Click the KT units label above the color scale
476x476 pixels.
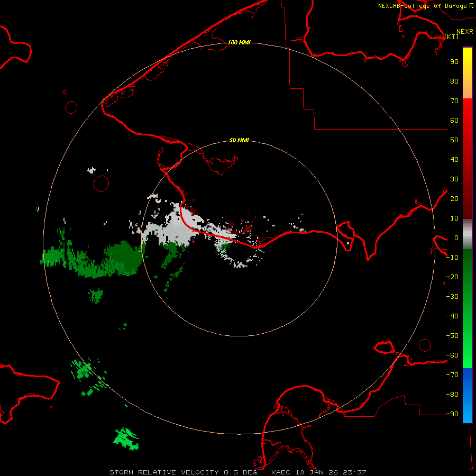452,36
